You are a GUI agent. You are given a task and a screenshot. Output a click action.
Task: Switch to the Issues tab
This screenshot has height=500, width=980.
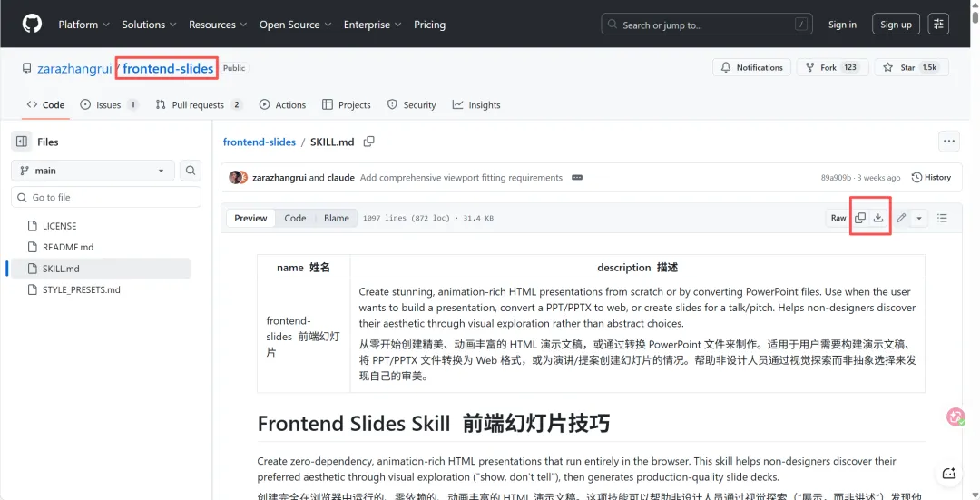point(109,105)
